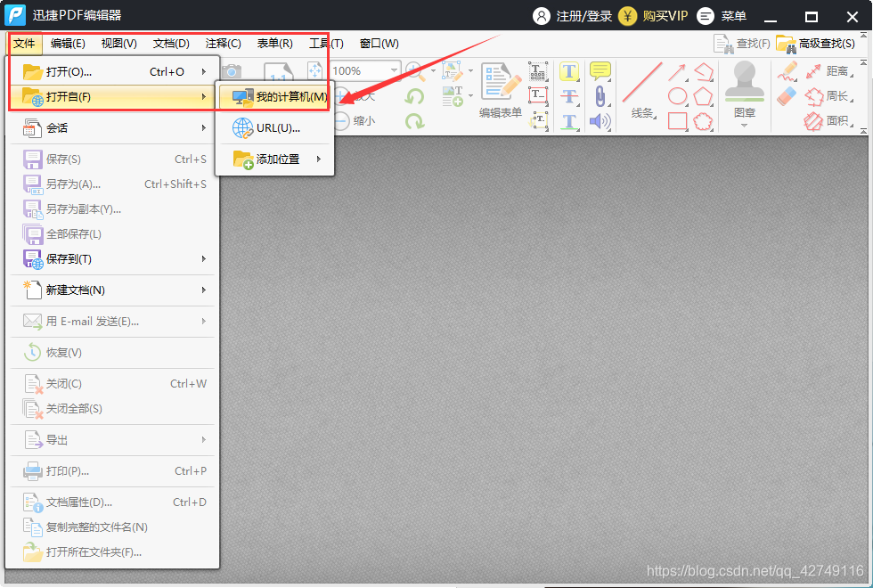Select the oval shape tool

coord(677,96)
